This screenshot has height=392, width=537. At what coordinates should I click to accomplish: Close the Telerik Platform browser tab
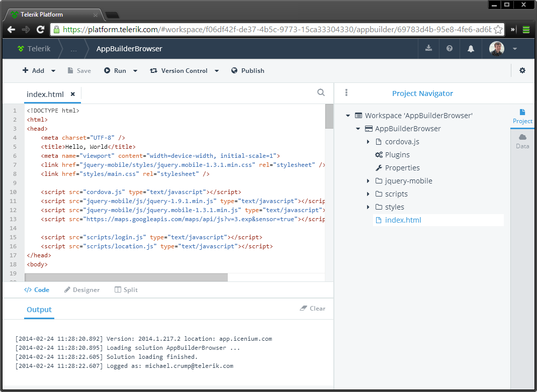pos(96,15)
